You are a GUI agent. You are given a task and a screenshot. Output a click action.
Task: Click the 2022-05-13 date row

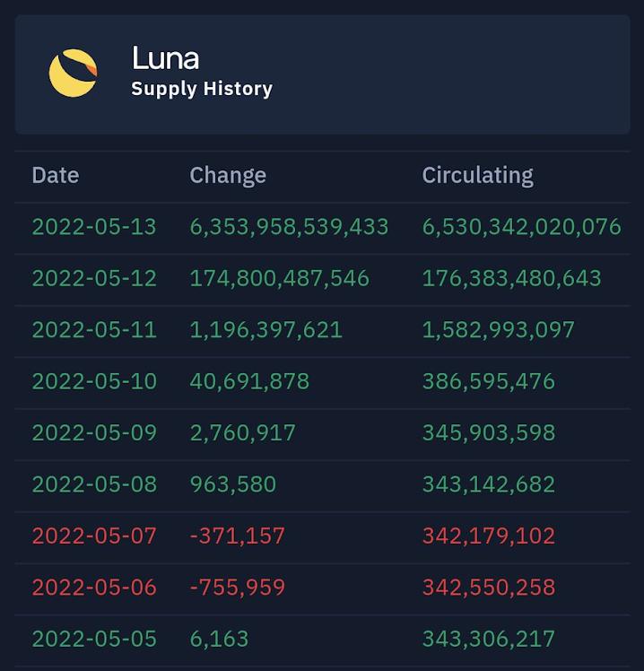pos(94,227)
